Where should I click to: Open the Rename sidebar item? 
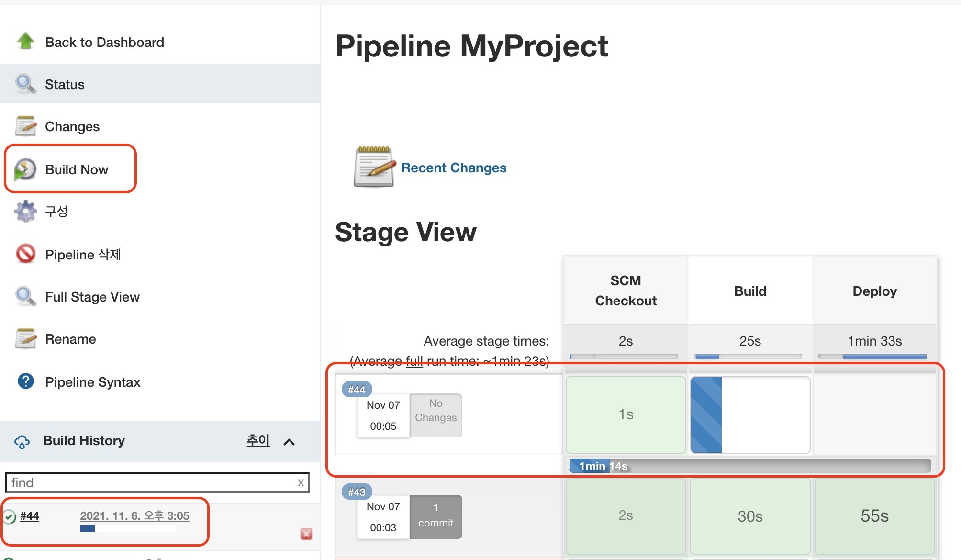(x=70, y=339)
